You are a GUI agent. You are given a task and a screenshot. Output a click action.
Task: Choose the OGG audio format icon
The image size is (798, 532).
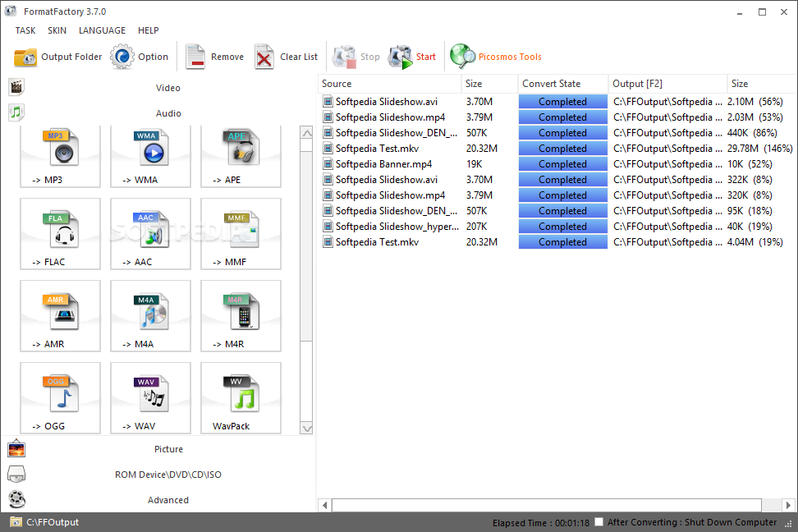pyautogui.click(x=60, y=397)
